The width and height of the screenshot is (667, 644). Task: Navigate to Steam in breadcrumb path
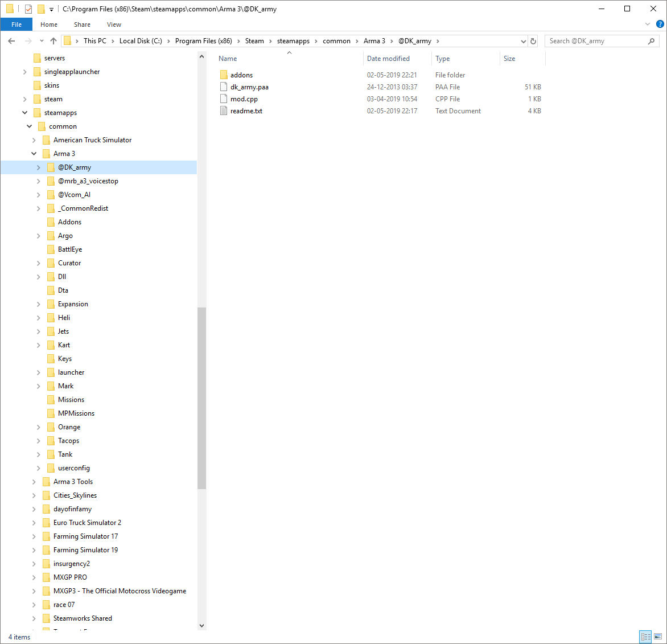click(x=254, y=41)
